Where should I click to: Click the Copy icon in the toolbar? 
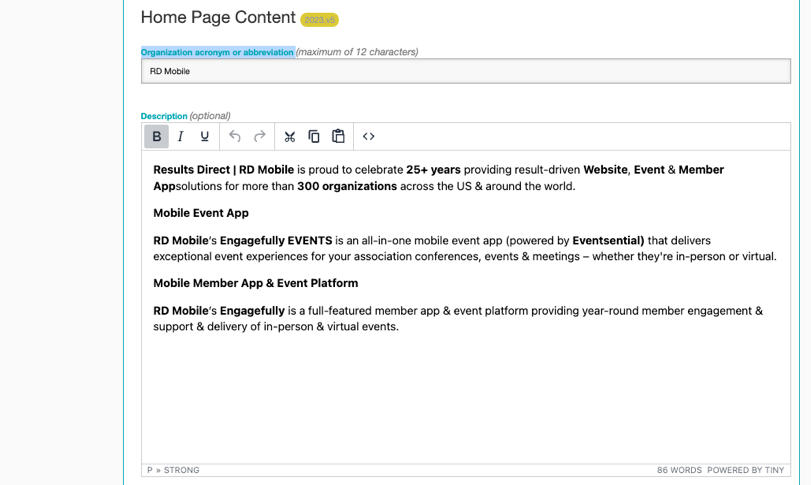314,136
